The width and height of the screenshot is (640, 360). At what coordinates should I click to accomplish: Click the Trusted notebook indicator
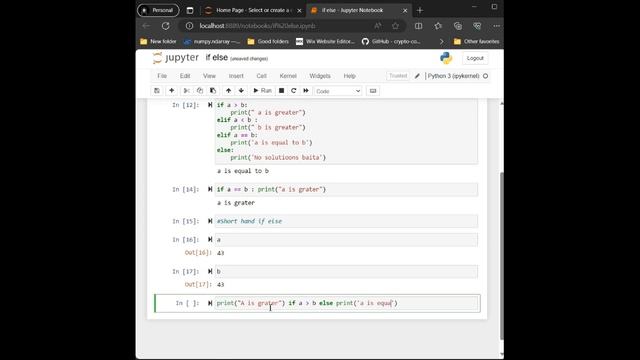398,76
